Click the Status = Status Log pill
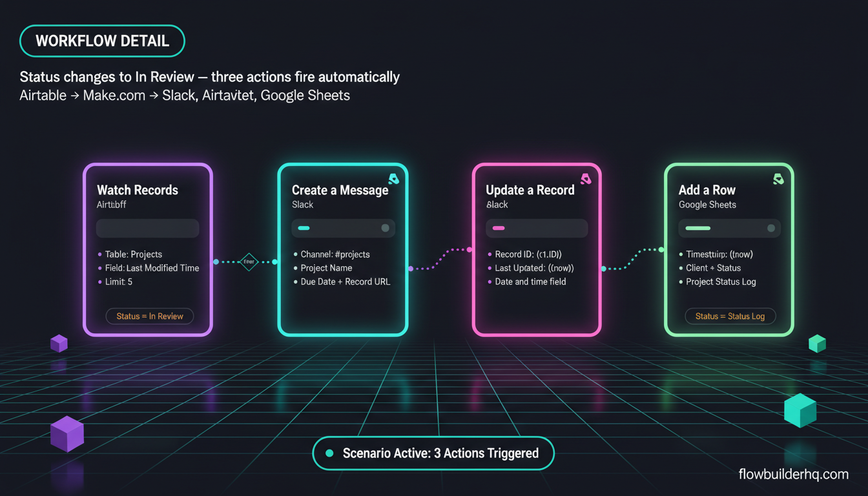This screenshot has height=496, width=868. pos(730,316)
